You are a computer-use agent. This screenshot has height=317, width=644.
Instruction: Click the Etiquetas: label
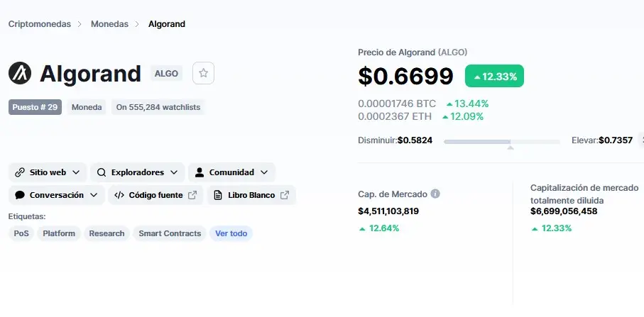[27, 216]
